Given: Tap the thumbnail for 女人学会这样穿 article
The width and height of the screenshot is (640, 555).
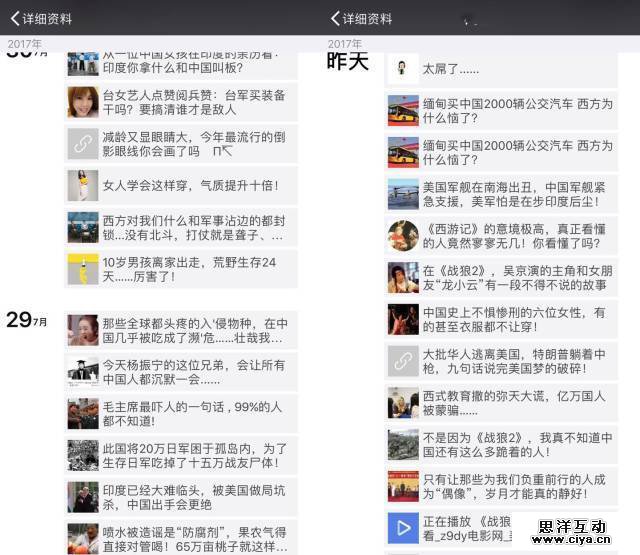Looking at the screenshot, I should pyautogui.click(x=83, y=185).
